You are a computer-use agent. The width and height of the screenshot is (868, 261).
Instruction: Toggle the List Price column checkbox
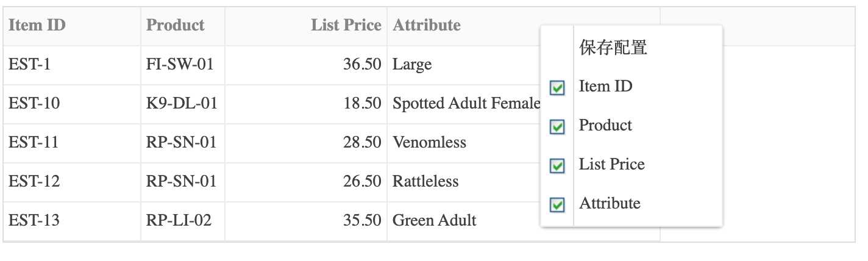tap(557, 166)
